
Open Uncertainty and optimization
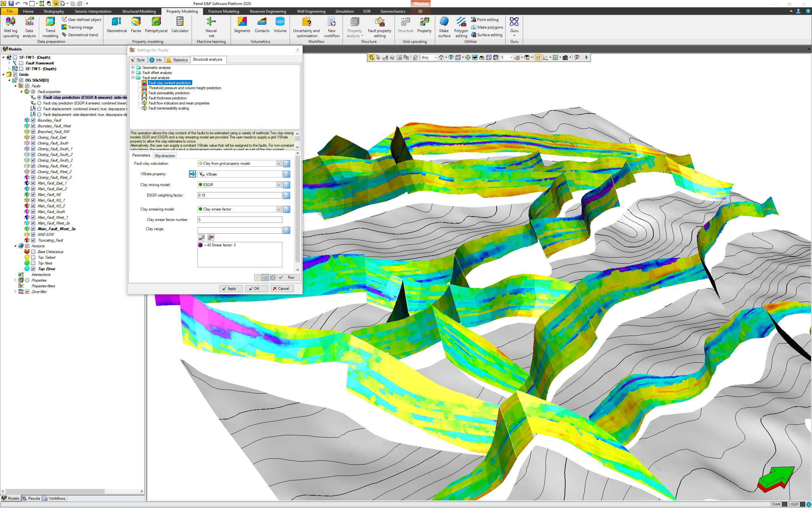click(306, 27)
